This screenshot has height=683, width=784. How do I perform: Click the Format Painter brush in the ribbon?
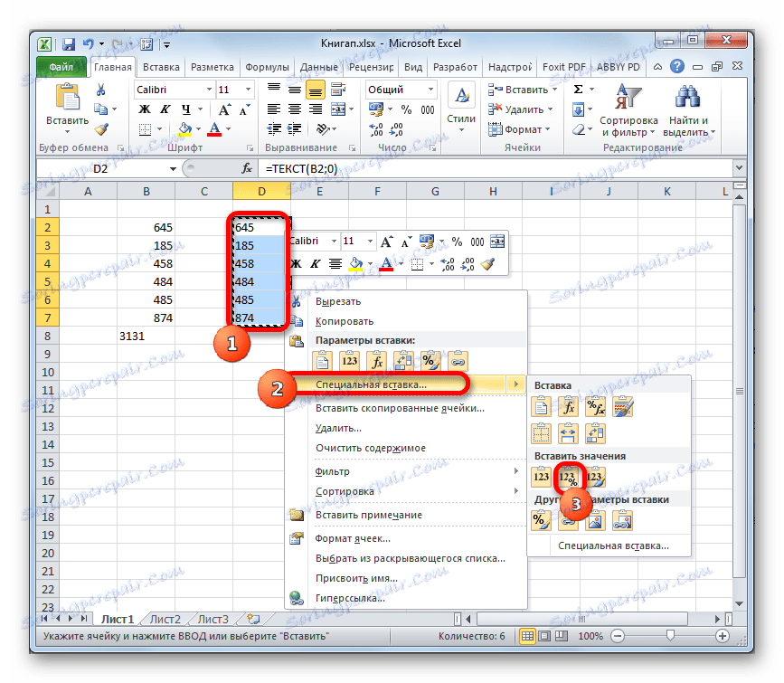coord(101,129)
